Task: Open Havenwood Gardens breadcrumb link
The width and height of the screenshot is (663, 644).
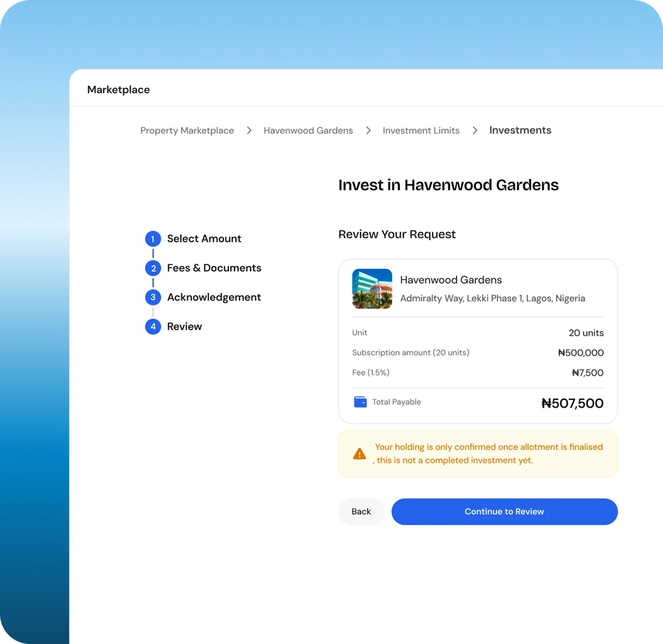Action: click(x=308, y=131)
